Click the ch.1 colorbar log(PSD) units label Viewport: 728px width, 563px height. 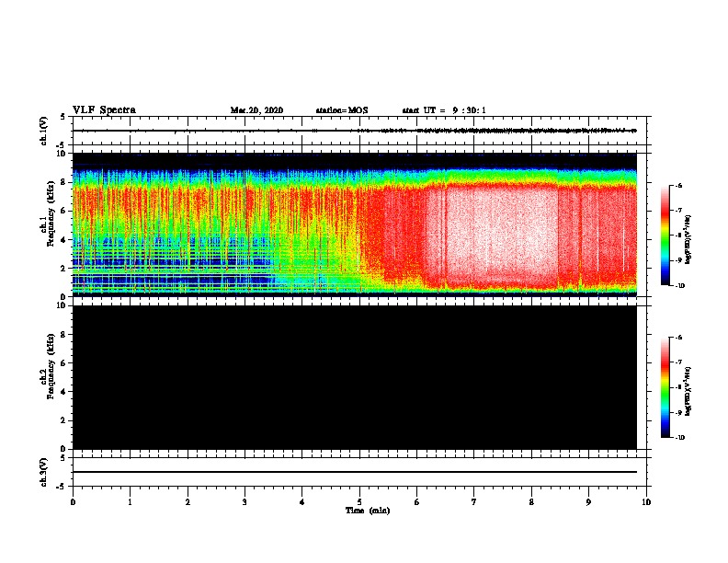688,240
